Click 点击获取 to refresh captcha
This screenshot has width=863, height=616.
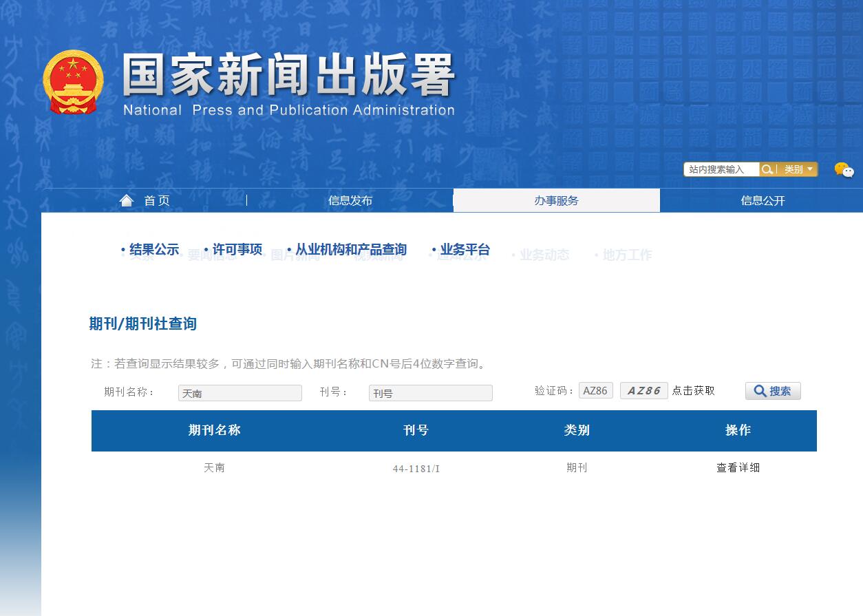coord(694,390)
